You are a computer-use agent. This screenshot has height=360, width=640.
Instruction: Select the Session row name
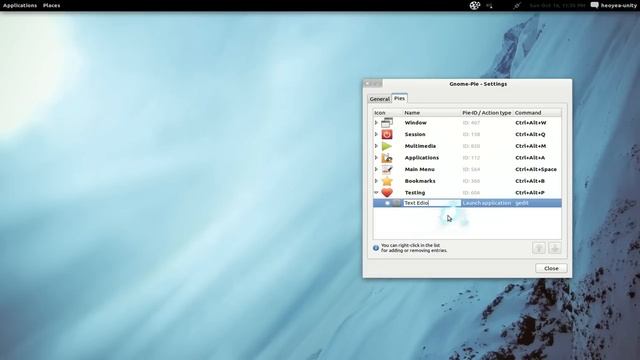(x=415, y=134)
